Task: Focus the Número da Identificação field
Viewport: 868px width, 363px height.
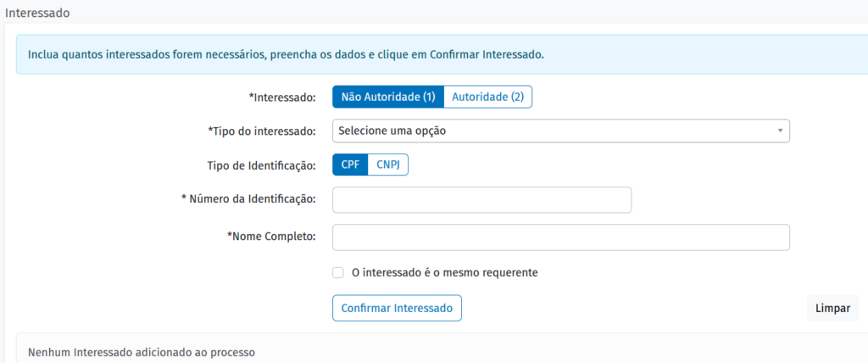Action: point(481,199)
